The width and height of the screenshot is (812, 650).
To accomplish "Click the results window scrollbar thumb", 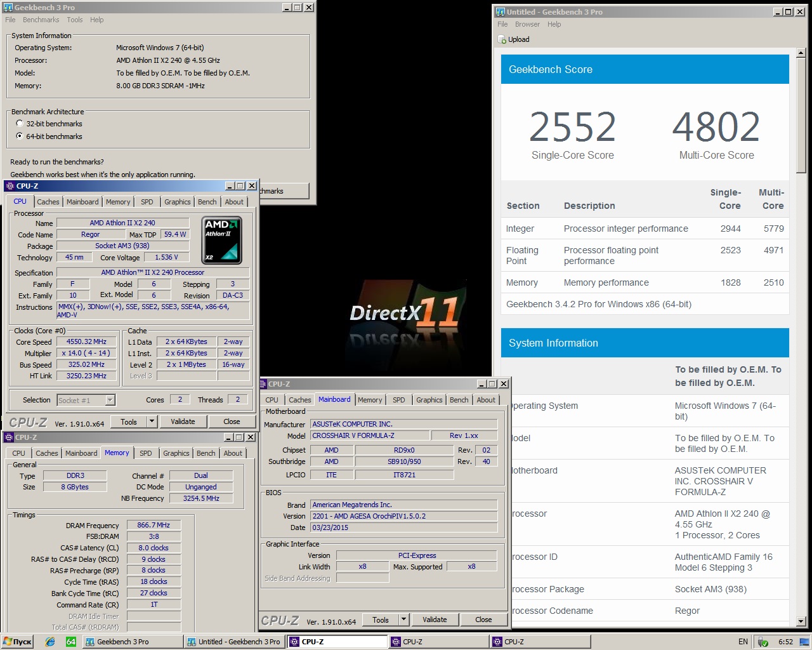I will click(x=801, y=116).
